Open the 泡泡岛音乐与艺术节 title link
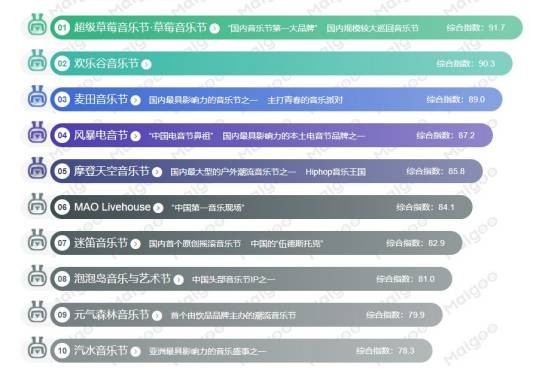This screenshot has height=371, width=536. (x=122, y=278)
